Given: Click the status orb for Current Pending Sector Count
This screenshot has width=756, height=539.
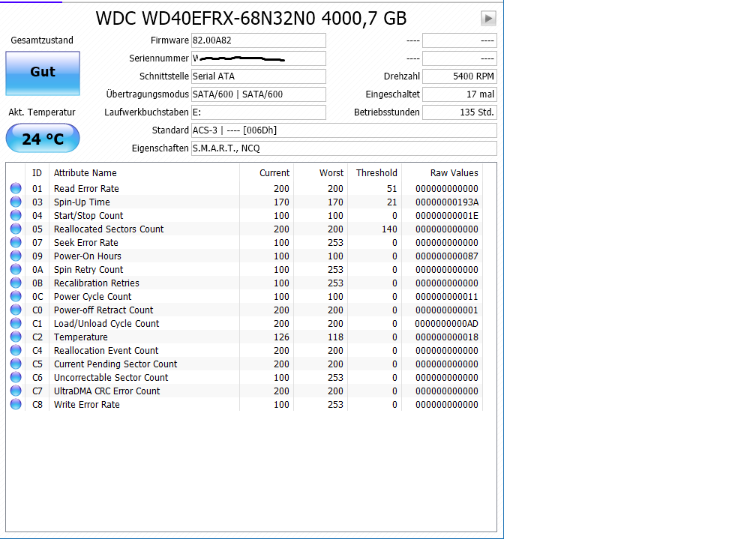Looking at the screenshot, I should pos(16,364).
